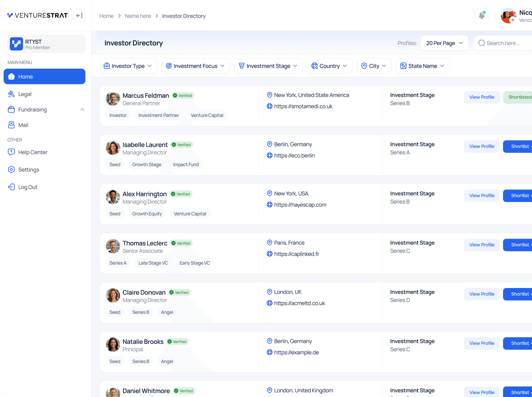
Task: Collapse the Fundraising menu chevron
Action: (x=82, y=110)
